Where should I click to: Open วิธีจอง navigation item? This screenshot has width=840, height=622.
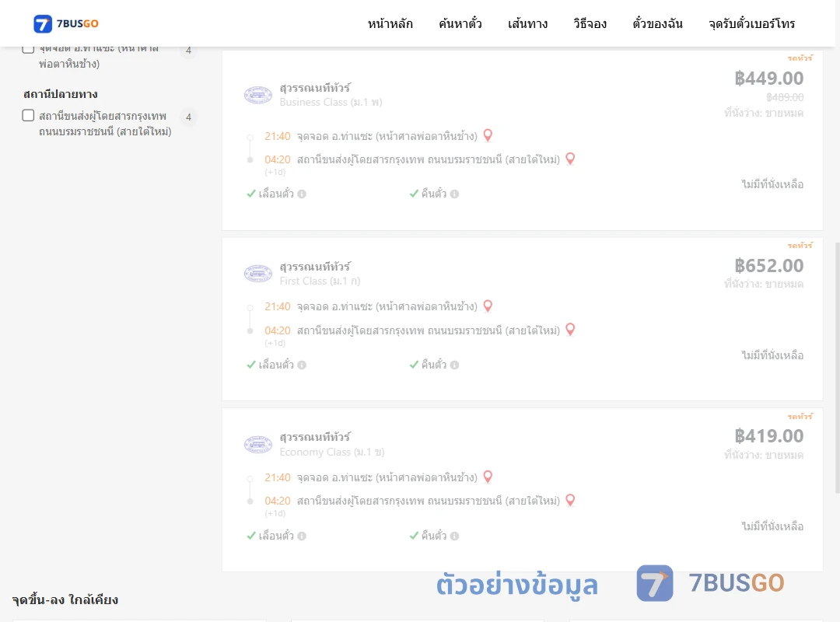pyautogui.click(x=590, y=23)
